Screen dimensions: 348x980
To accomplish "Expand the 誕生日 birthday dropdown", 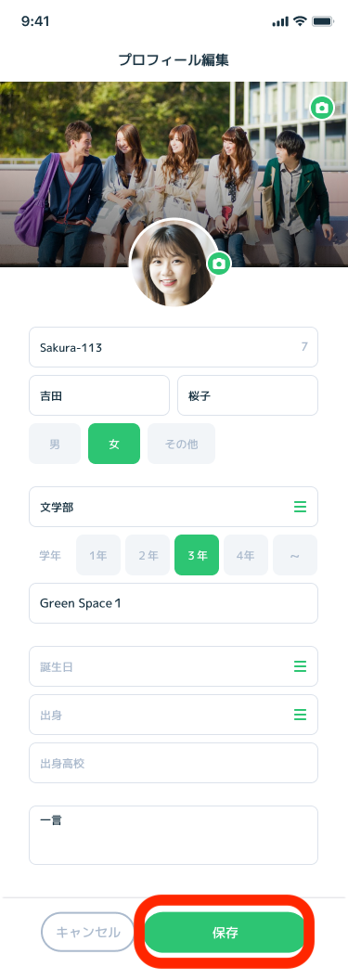I will (x=174, y=666).
